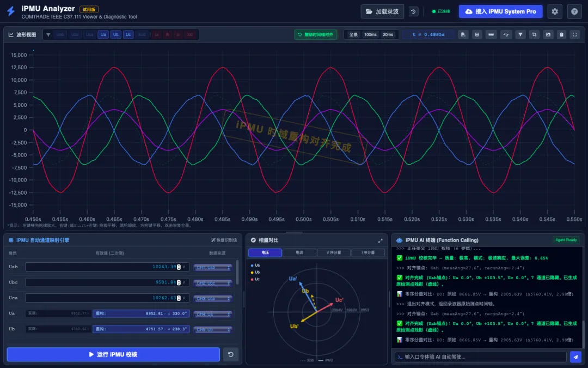Toggle the Ub channel button
Screen dimensions: 588x368
coord(116,34)
